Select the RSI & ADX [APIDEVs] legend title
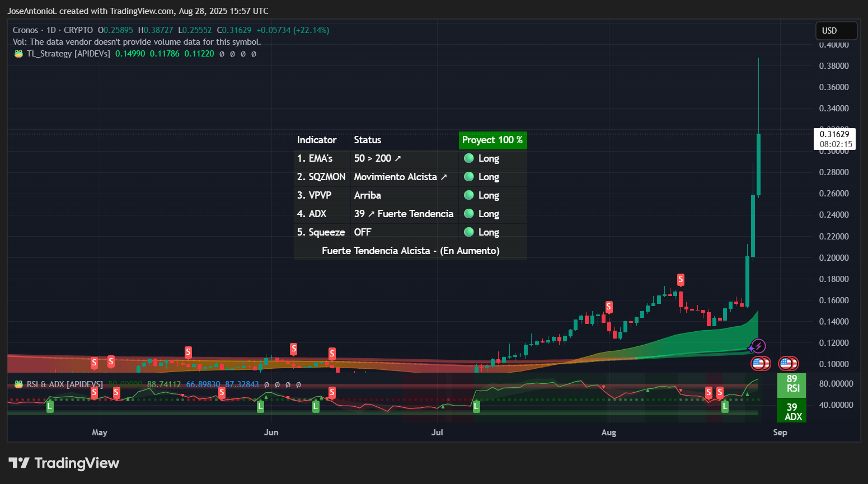The image size is (868, 484). click(x=63, y=384)
